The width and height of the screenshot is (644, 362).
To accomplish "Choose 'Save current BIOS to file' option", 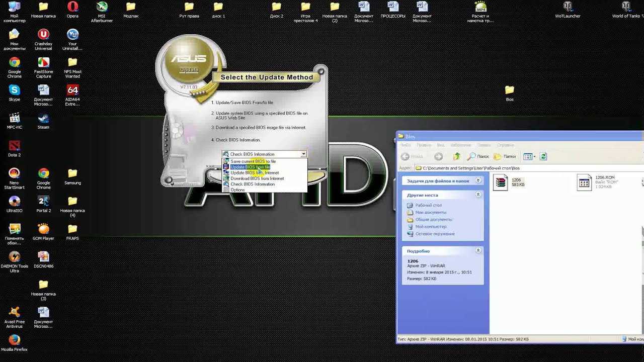I will pos(253,161).
